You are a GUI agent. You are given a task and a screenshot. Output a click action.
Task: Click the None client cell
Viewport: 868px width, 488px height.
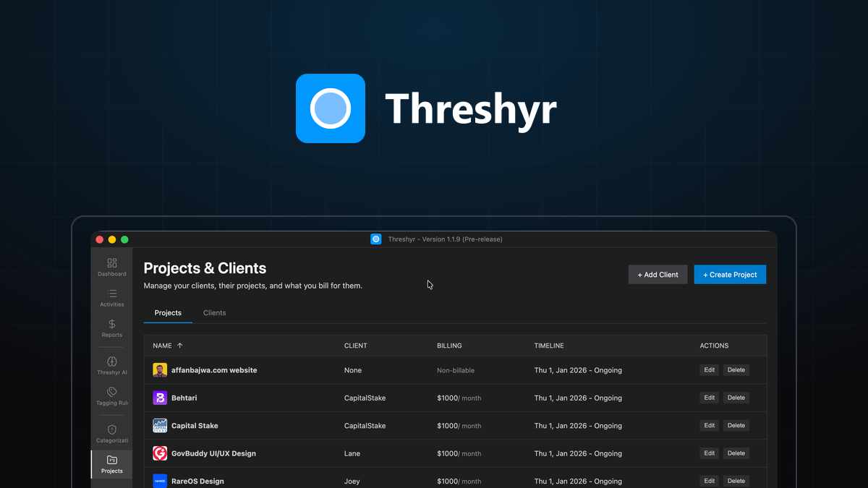point(353,370)
